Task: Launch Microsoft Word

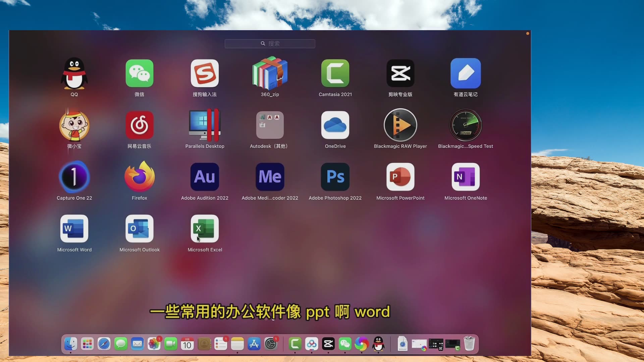Action: point(74,229)
